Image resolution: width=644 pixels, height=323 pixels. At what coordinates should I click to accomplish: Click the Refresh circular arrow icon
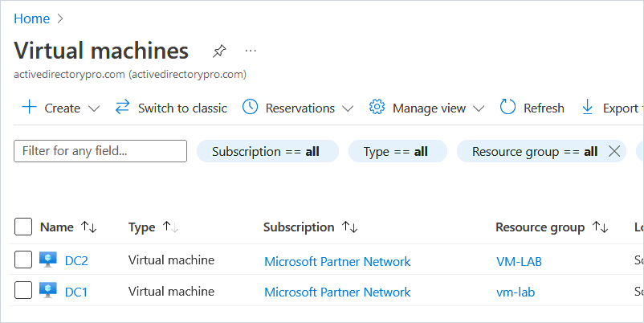(x=507, y=107)
